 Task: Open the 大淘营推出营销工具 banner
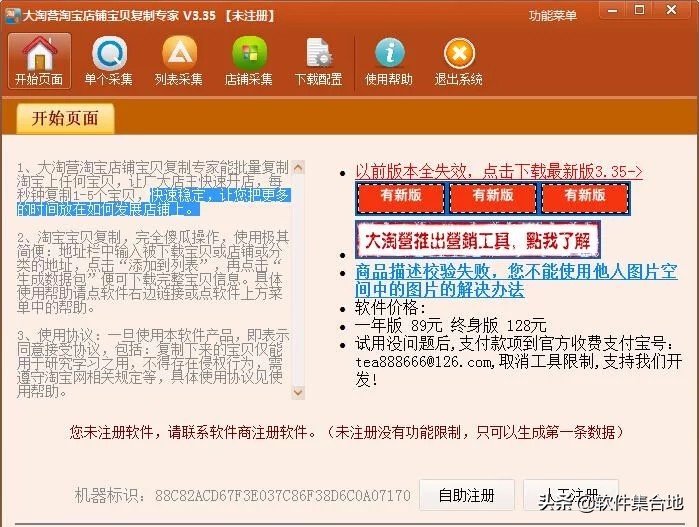coord(478,239)
